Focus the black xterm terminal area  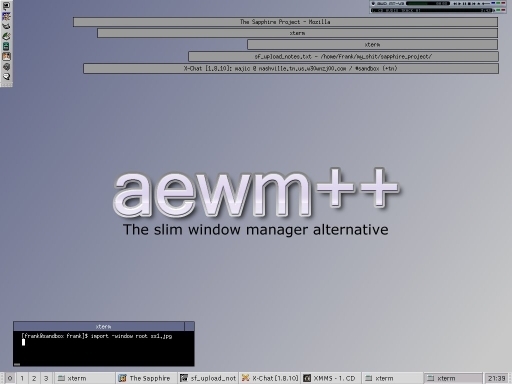tap(104, 348)
